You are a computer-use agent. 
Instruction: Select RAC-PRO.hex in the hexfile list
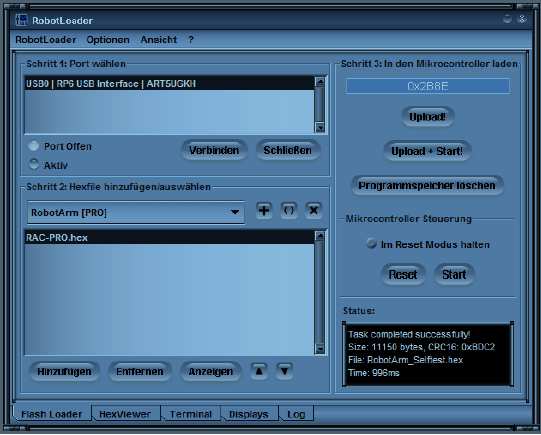[x=169, y=238]
